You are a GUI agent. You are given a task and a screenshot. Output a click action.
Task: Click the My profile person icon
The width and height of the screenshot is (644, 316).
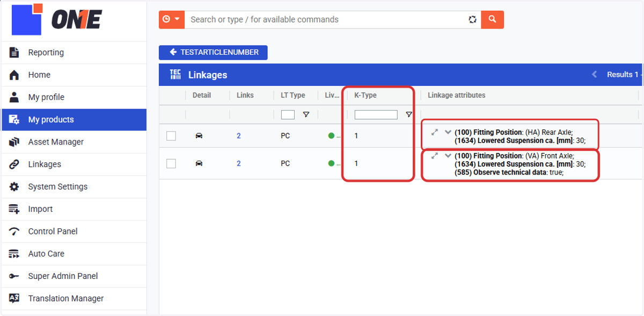click(14, 97)
